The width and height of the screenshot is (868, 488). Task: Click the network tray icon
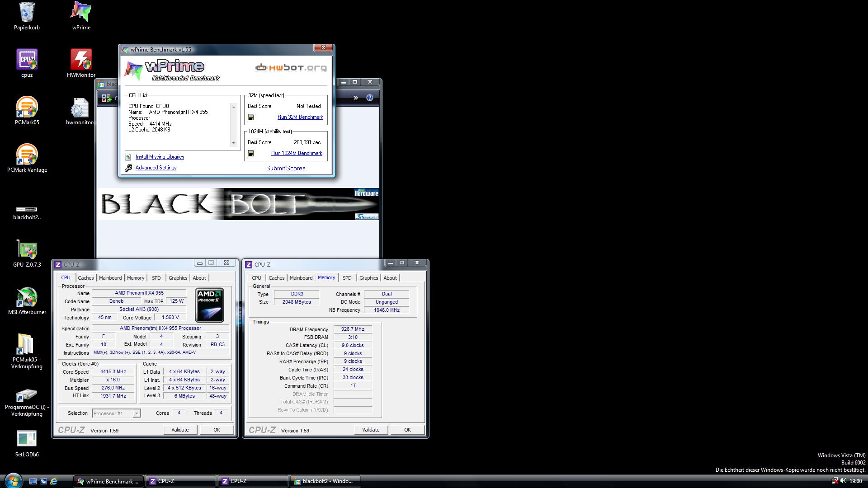point(835,481)
